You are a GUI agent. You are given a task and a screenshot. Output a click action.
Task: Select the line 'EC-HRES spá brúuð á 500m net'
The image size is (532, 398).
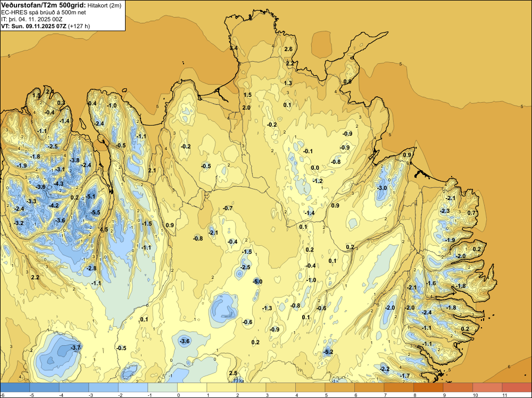click(x=44, y=12)
